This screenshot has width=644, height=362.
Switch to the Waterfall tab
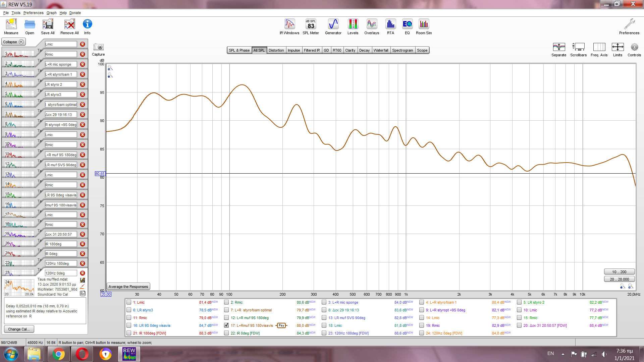pos(381,50)
